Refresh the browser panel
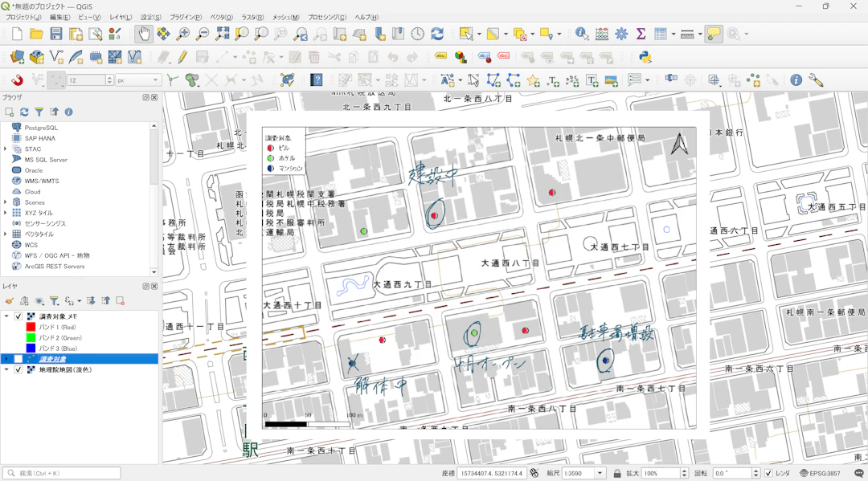The height and width of the screenshot is (481, 868). pyautogui.click(x=24, y=112)
